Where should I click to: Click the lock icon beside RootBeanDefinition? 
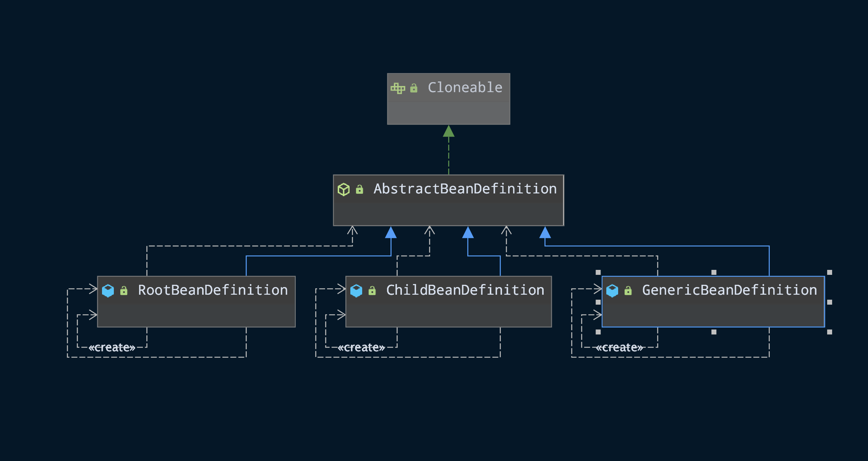(x=124, y=291)
